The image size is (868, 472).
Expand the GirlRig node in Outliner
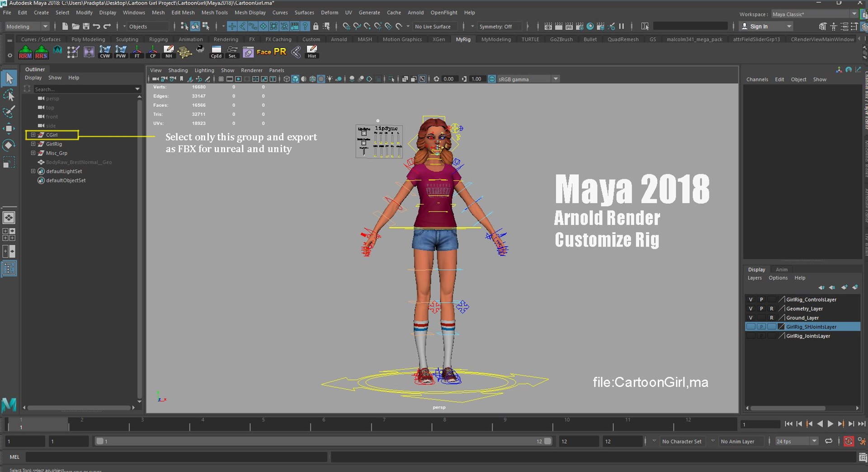click(33, 144)
